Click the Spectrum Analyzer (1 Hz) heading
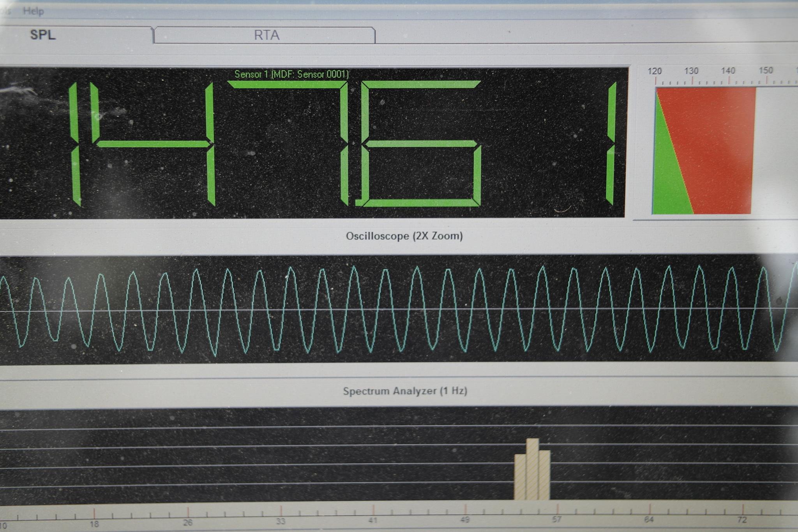The height and width of the screenshot is (532, 798). 405,391
